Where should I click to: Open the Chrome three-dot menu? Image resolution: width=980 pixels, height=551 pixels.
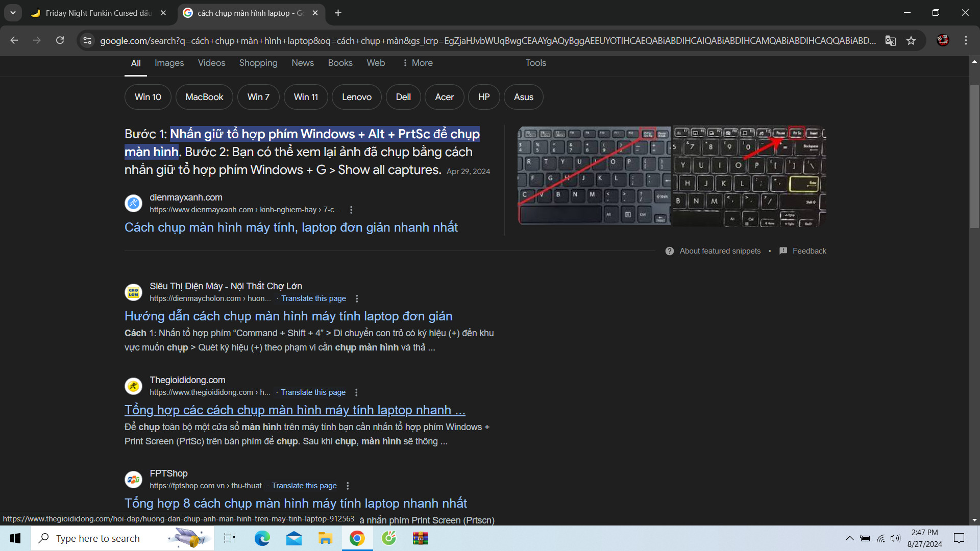coord(966,40)
